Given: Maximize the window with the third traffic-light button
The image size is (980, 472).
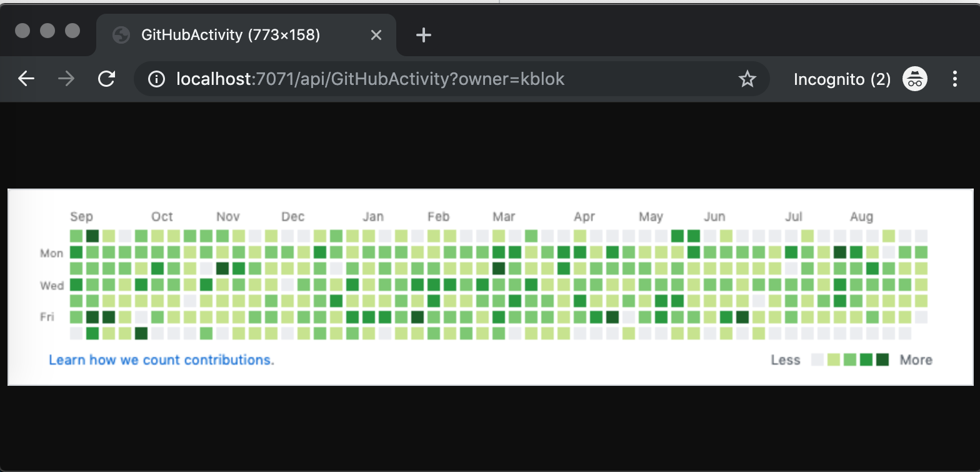Looking at the screenshot, I should tap(72, 30).
